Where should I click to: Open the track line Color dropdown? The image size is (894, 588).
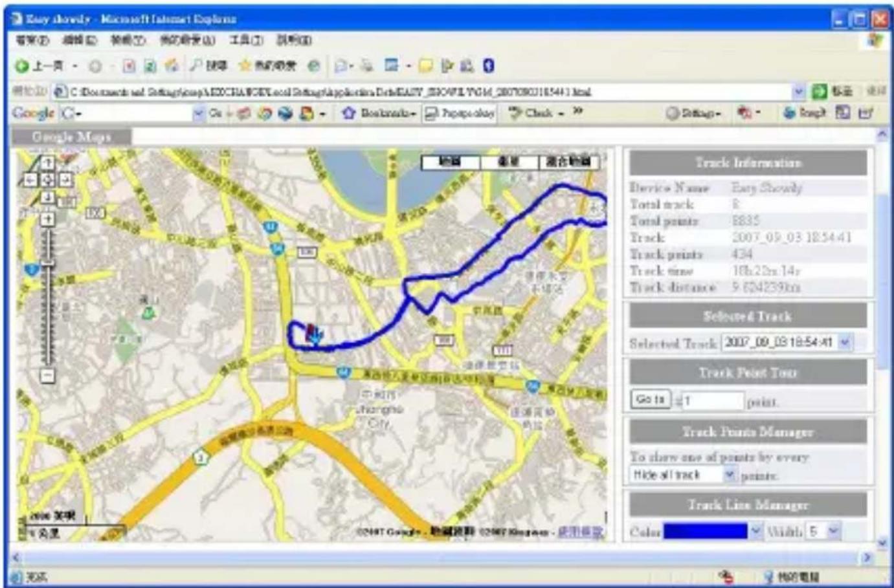click(755, 532)
